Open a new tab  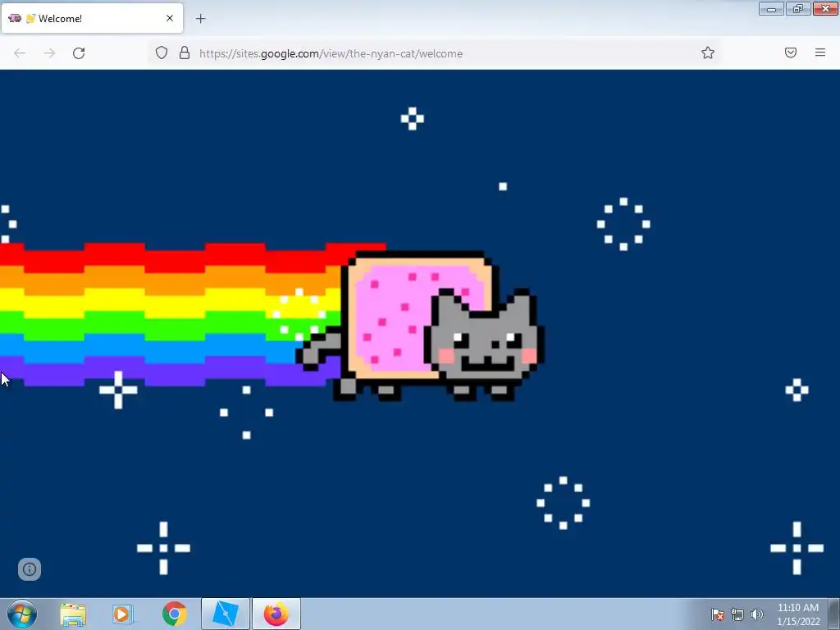[x=200, y=19]
